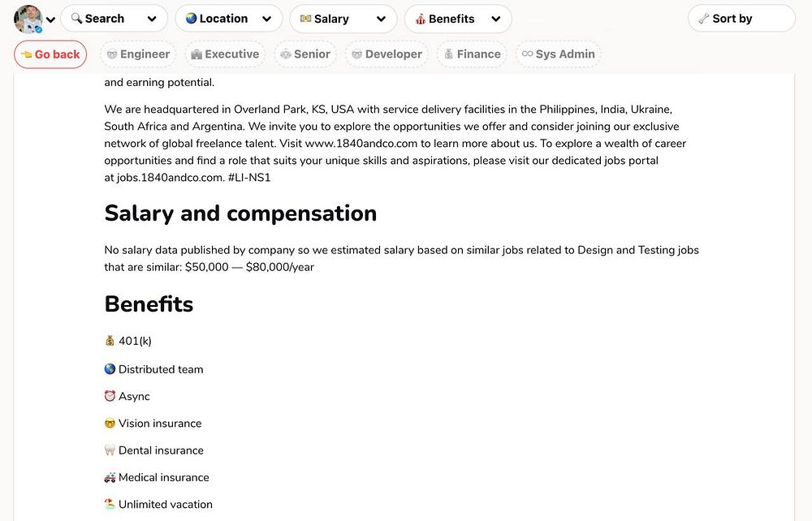The width and height of the screenshot is (812, 521).
Task: Click the user profile avatar
Action: pos(28,18)
